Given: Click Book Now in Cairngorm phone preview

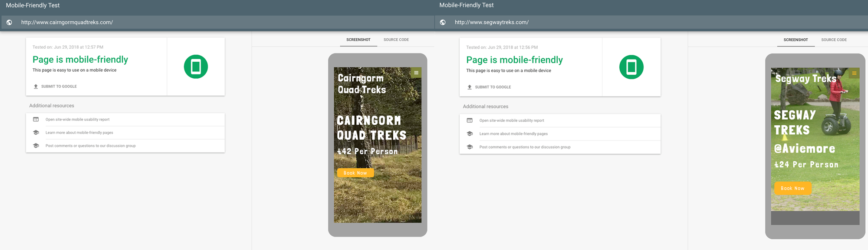Looking at the screenshot, I should tap(355, 173).
